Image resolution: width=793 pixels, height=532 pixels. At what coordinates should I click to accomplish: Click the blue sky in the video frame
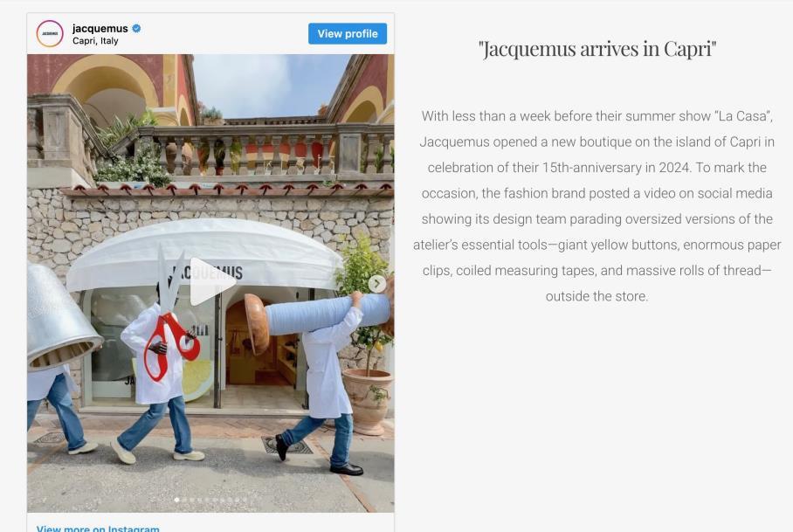pyautogui.click(x=268, y=84)
